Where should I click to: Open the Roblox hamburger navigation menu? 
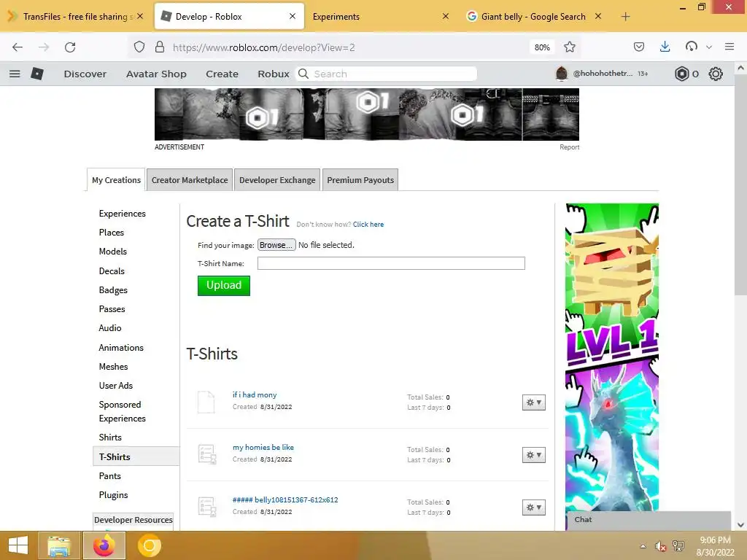click(x=15, y=74)
